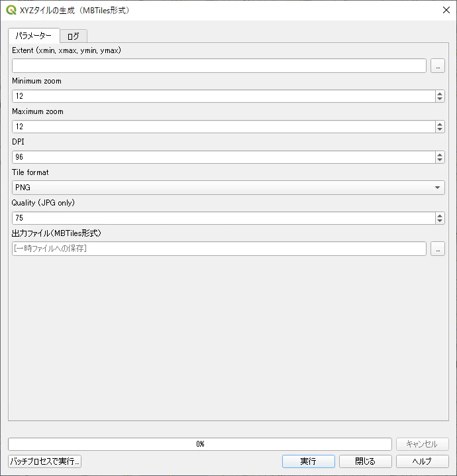Click the DPI value field
This screenshot has height=476, width=457.
[224, 157]
